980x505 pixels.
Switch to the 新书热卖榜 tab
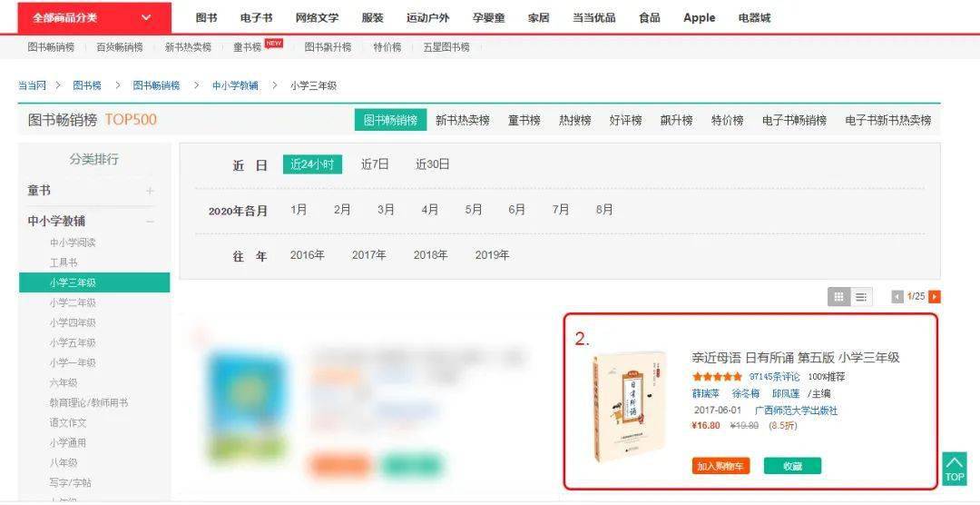click(x=463, y=120)
